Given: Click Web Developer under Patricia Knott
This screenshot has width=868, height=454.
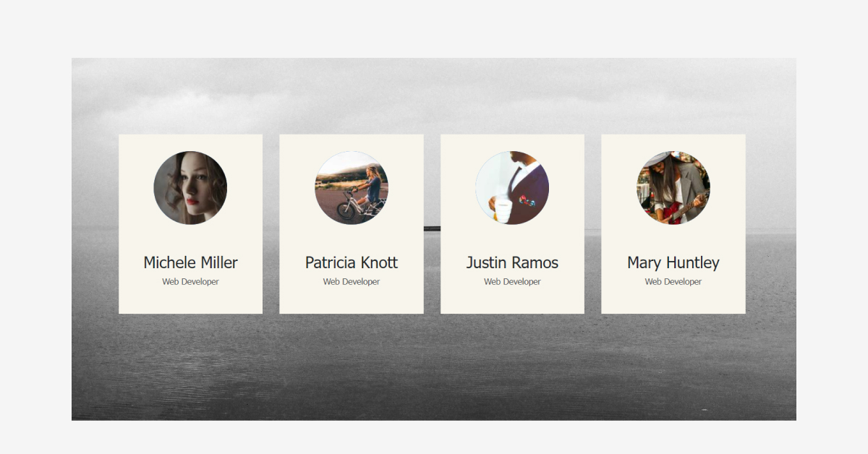Looking at the screenshot, I should (x=352, y=281).
